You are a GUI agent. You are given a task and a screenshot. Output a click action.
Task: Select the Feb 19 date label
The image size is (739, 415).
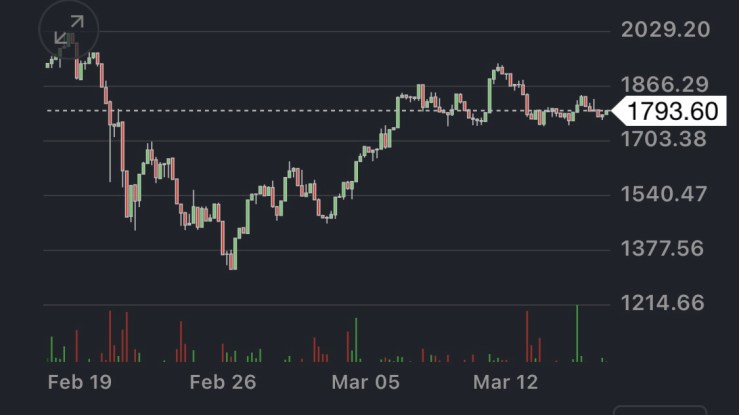[80, 382]
